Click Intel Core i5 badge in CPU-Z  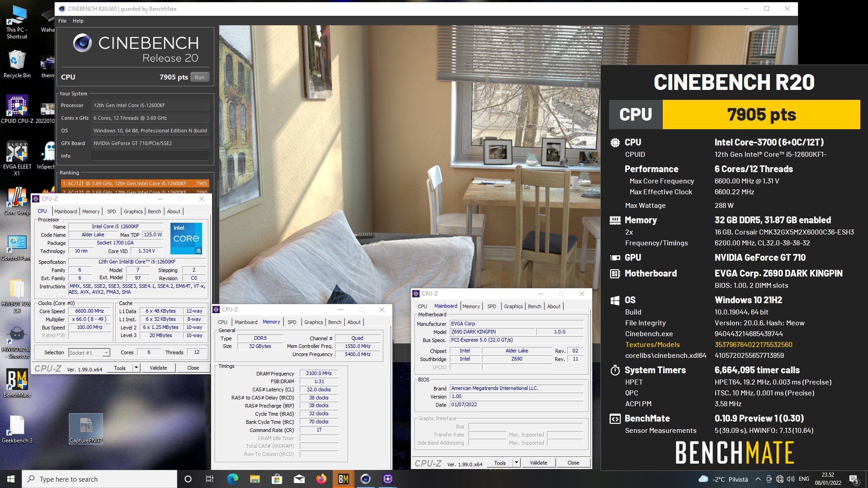pos(186,238)
